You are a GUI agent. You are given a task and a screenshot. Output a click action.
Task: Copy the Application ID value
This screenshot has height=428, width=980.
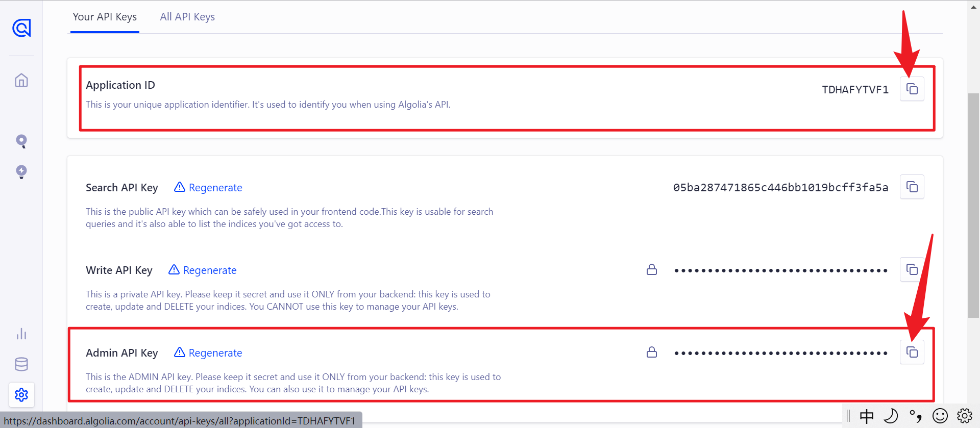pyautogui.click(x=912, y=89)
